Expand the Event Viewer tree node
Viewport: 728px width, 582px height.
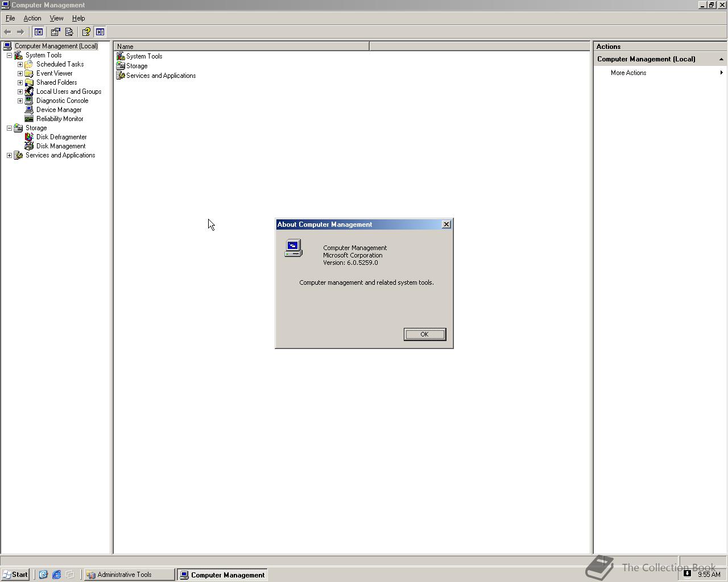coord(20,73)
